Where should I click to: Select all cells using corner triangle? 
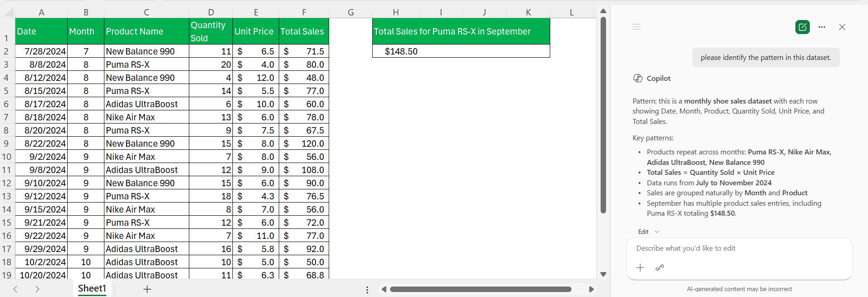tap(9, 12)
